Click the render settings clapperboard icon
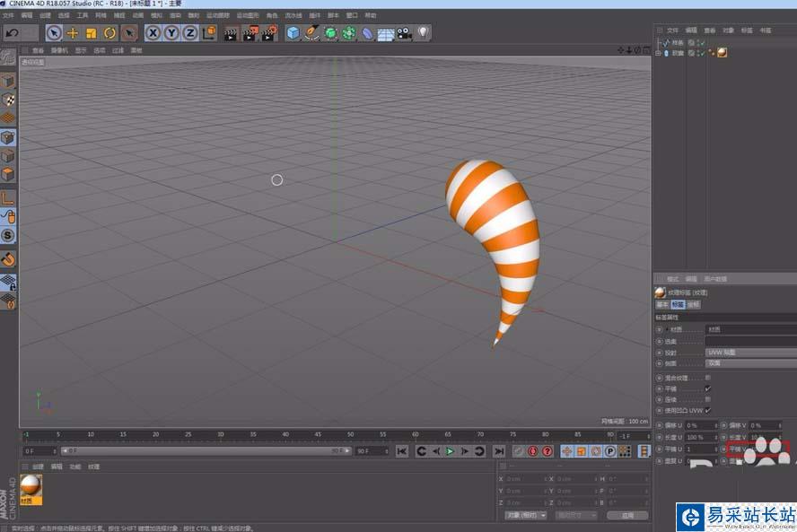The width and height of the screenshot is (797, 532). (268, 33)
